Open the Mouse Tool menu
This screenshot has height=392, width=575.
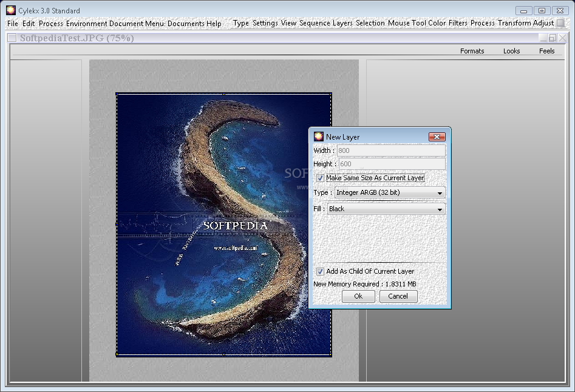tap(407, 23)
